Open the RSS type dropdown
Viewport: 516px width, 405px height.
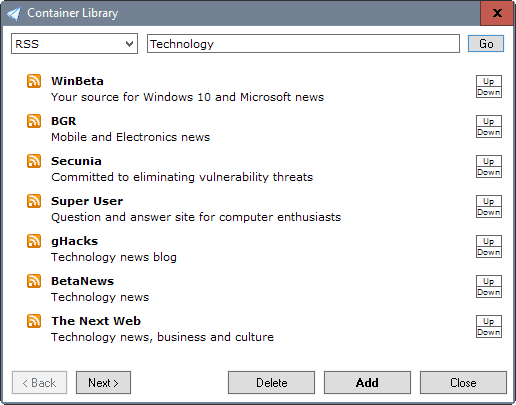coord(74,43)
